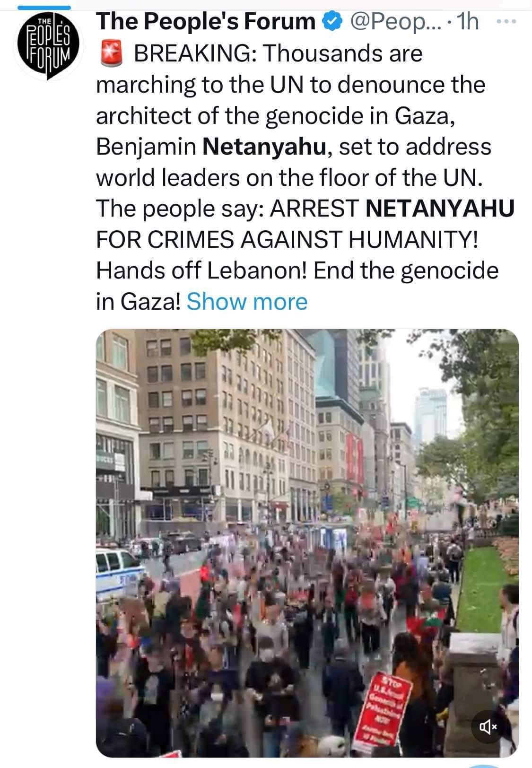Open the 1h post timestamp
Screen dimensions: 532x768
point(468,21)
